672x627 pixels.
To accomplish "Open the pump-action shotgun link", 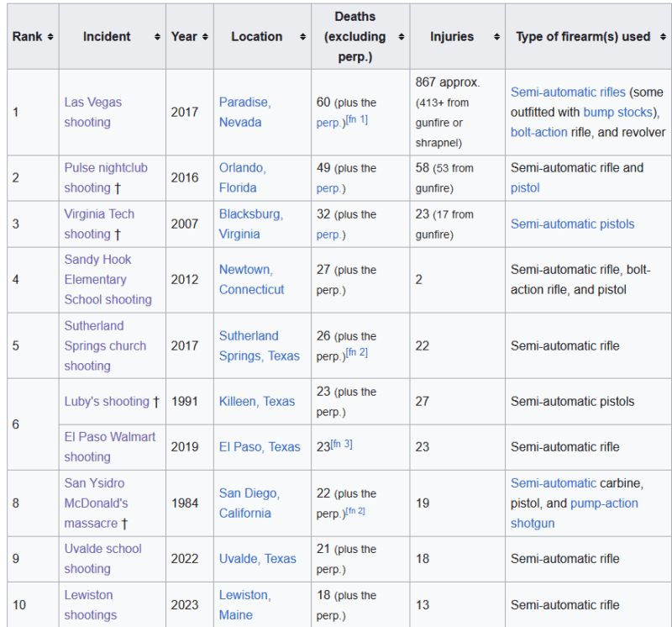I will [603, 503].
